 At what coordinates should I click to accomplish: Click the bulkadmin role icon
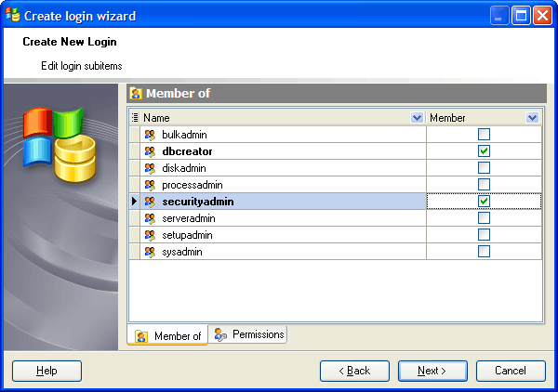(x=150, y=135)
